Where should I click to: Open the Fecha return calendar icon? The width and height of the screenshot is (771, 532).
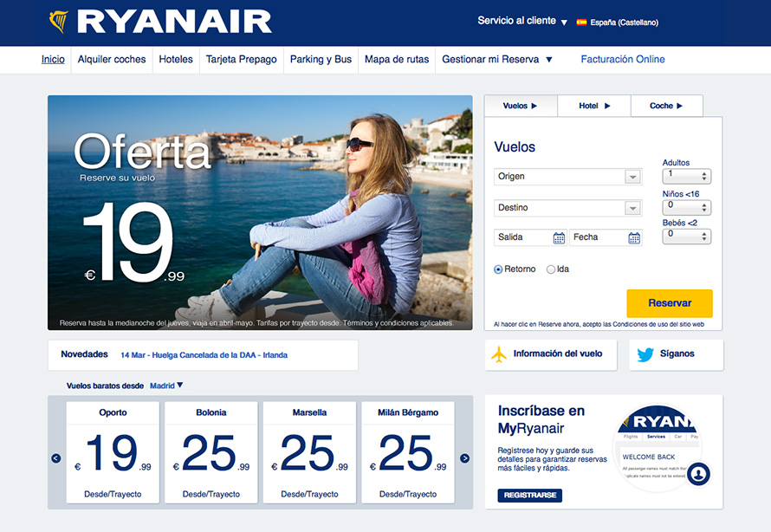pyautogui.click(x=634, y=237)
